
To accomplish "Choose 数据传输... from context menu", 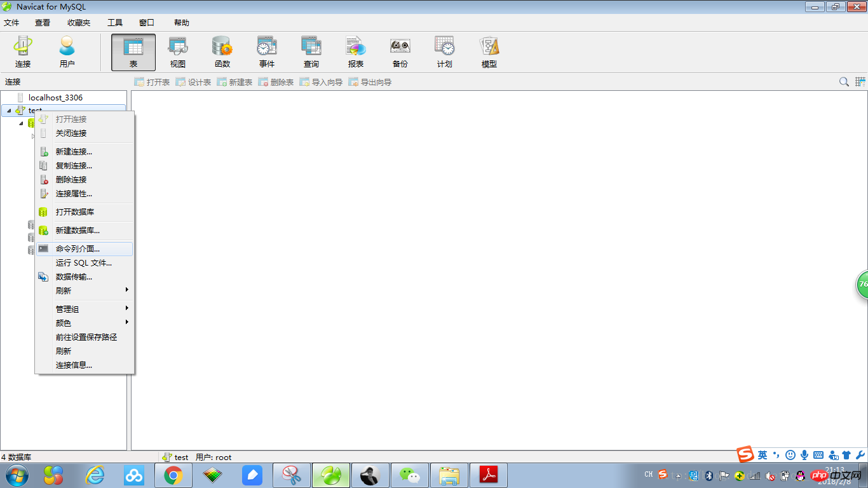I will click(85, 277).
